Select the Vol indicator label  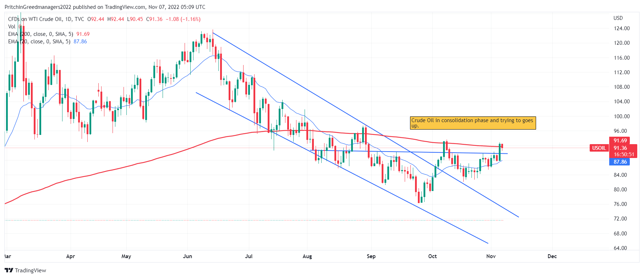pos(12,27)
